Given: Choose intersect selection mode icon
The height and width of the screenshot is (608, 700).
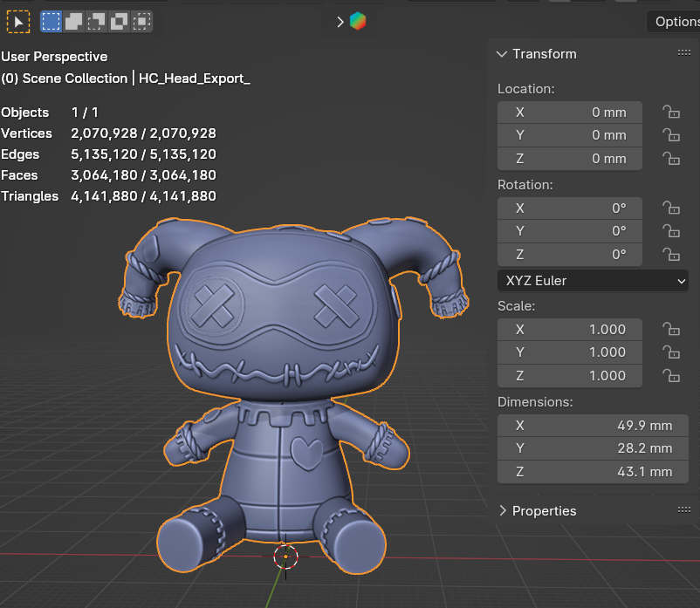Looking at the screenshot, I should 142,22.
